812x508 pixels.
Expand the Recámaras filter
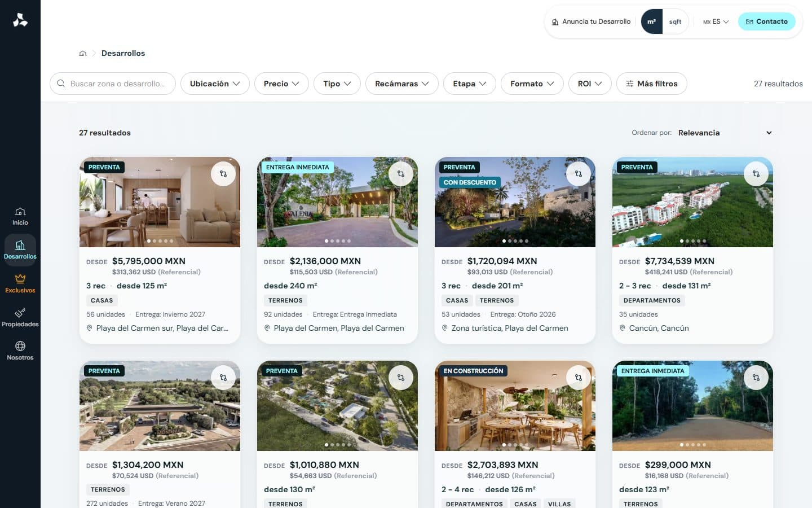tap(401, 84)
